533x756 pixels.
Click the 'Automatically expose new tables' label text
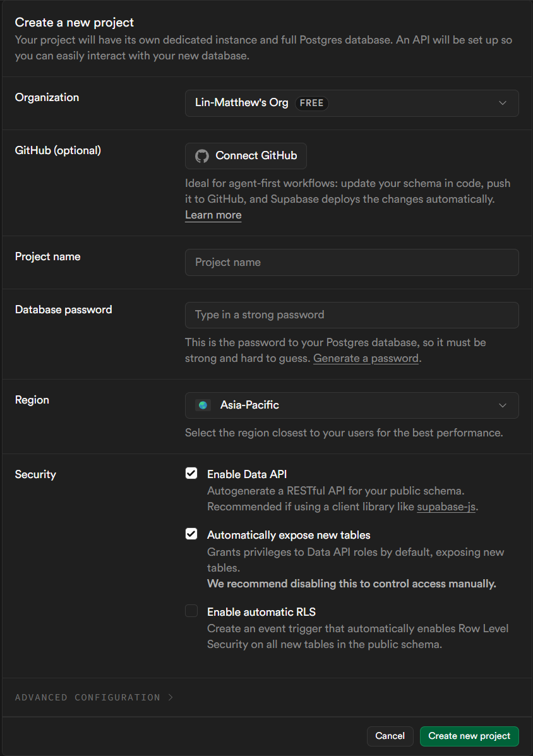click(x=289, y=535)
